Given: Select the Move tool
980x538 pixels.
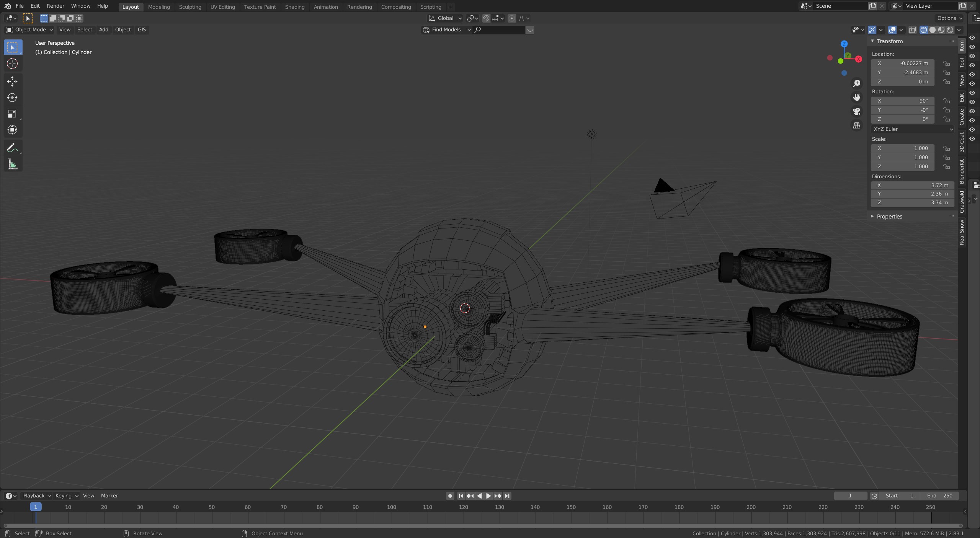Looking at the screenshot, I should coord(12,81).
